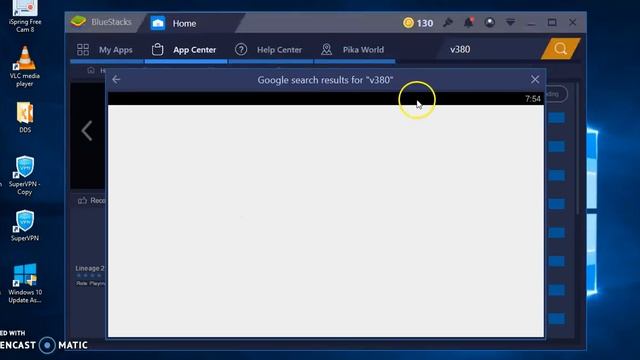The height and width of the screenshot is (360, 640).
Task: Open SuperVPN - Copy desktop shortcut
Action: pos(24,176)
